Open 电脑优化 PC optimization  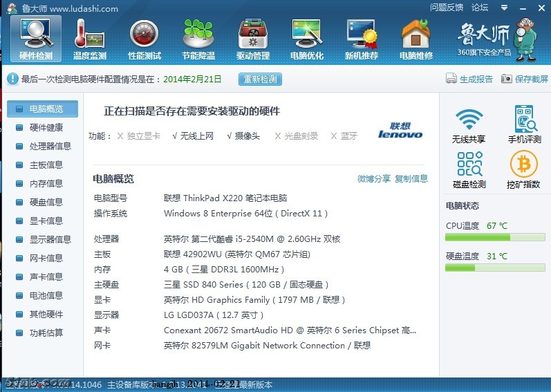(307, 39)
